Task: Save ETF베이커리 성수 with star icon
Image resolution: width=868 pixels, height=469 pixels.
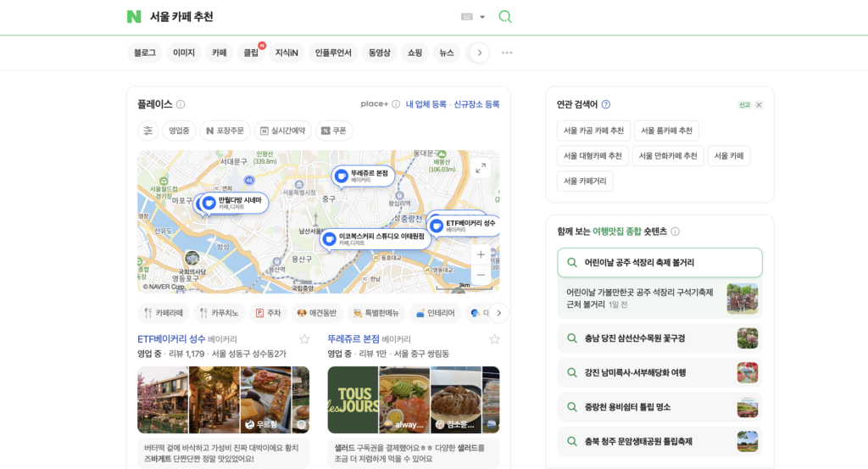Action: 304,339
